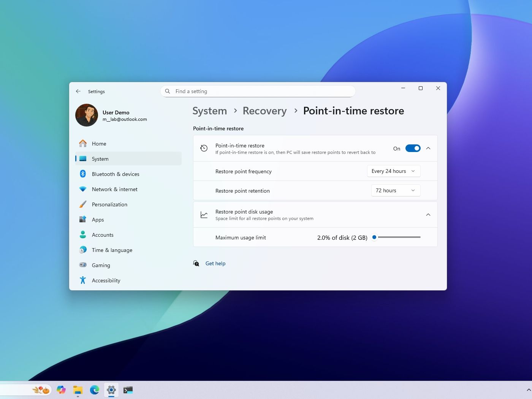Screen dimensions: 532x399
Task: Open the Gaming settings page
Action: 128,265
